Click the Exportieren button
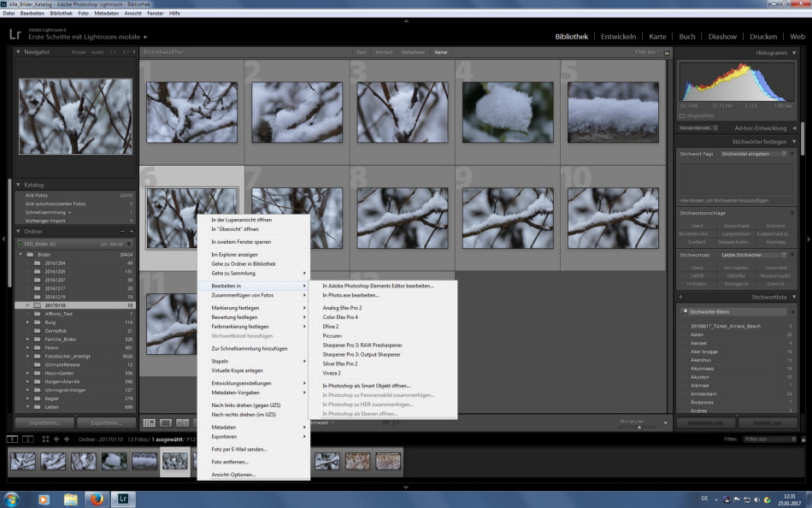This screenshot has height=508, width=812. [x=105, y=422]
